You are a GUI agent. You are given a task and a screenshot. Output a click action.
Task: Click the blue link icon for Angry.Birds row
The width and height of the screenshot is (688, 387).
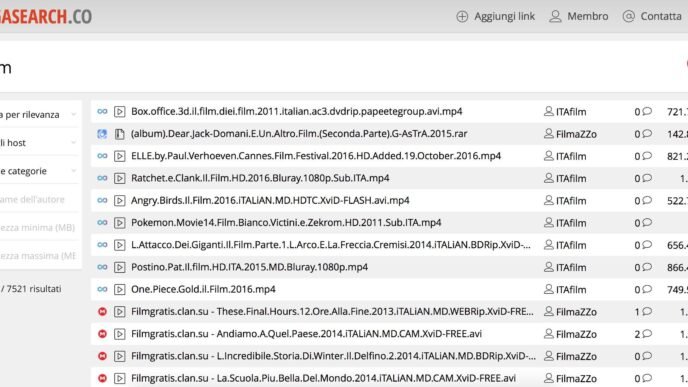point(102,201)
